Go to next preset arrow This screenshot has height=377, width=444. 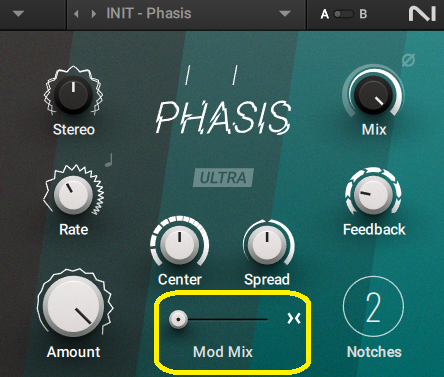click(94, 14)
